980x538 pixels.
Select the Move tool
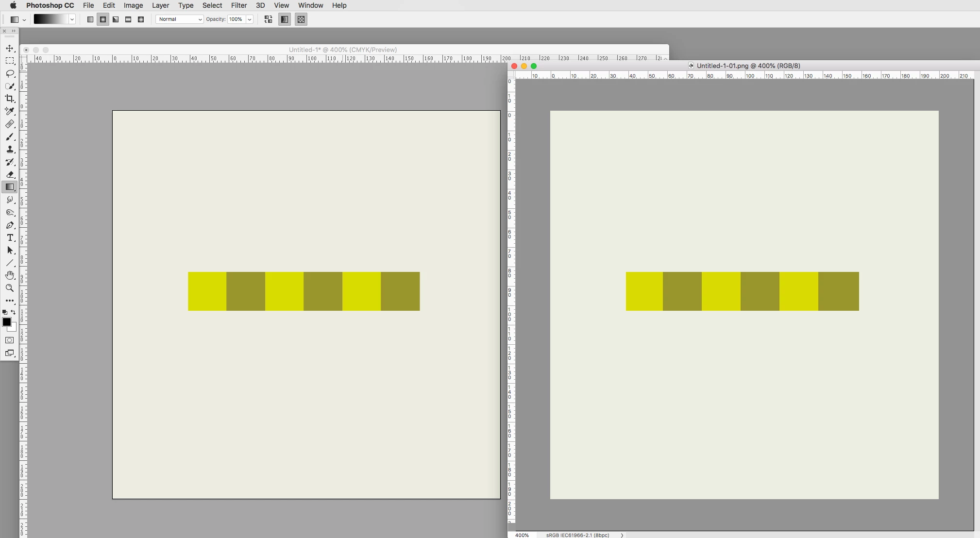[10, 49]
